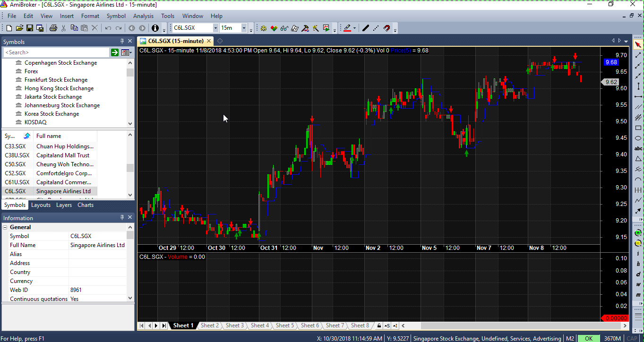Select the Horizontal line drawing tool
Viewport: 644px width, 342px height.
pos(638,96)
